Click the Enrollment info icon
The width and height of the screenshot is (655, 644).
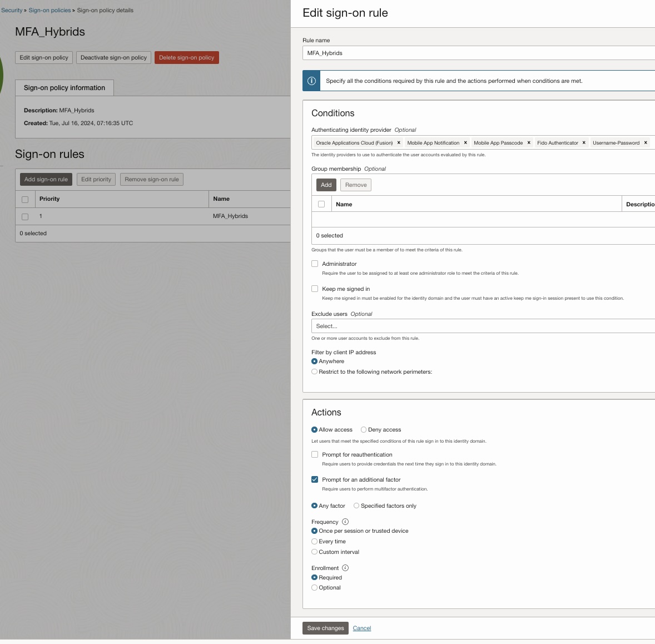pyautogui.click(x=345, y=568)
